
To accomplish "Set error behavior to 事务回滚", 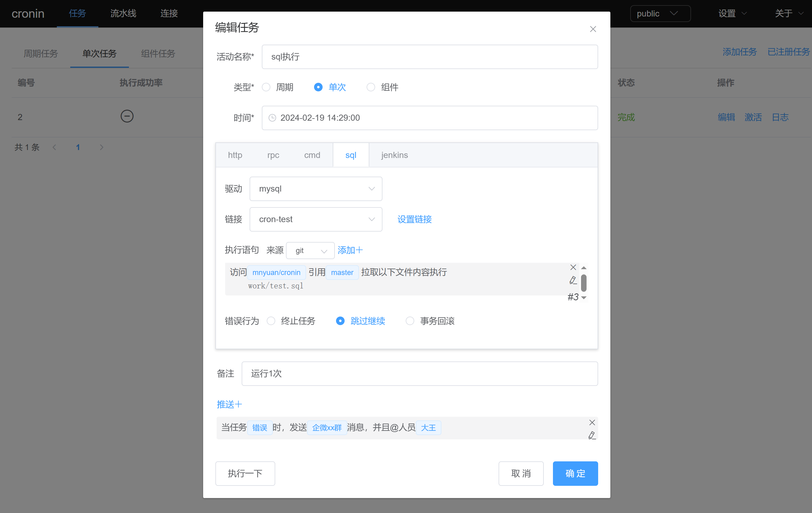I will click(x=410, y=321).
